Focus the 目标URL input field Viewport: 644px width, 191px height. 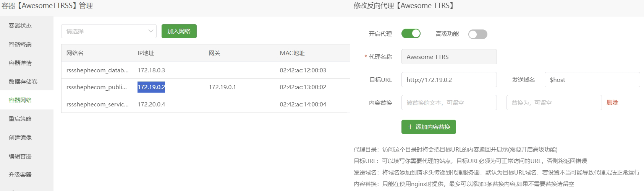tap(449, 80)
